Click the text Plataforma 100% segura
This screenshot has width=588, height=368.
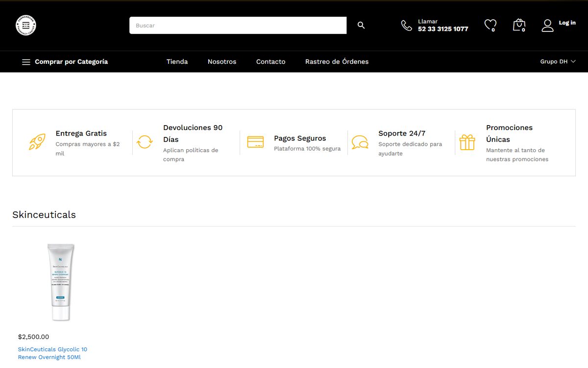tap(307, 149)
